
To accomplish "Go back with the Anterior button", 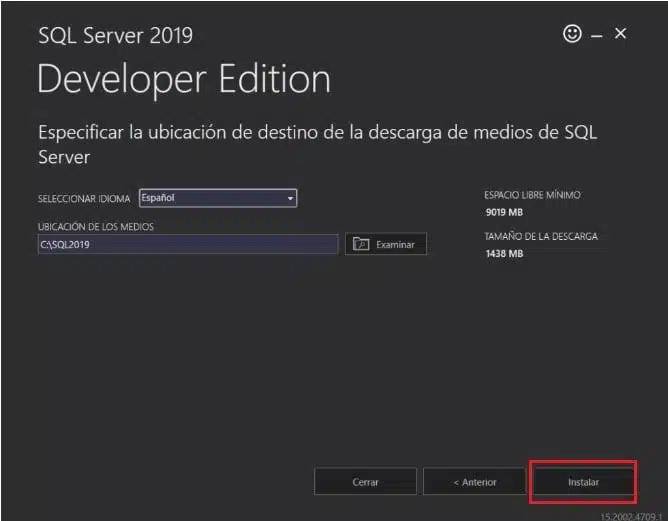I will [475, 482].
